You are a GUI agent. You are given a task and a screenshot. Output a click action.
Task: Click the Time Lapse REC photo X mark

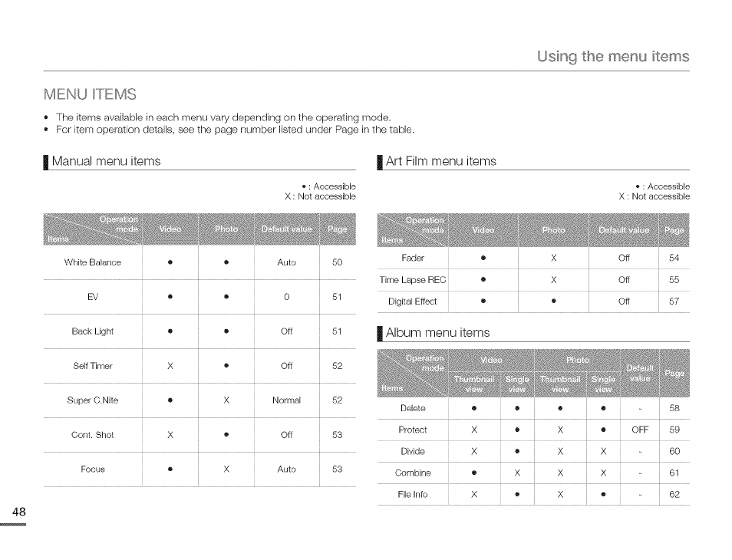553,280
